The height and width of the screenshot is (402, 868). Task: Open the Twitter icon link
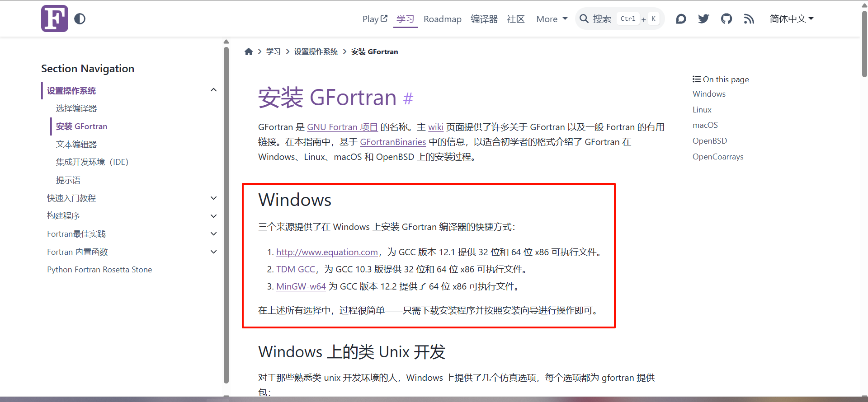click(703, 19)
